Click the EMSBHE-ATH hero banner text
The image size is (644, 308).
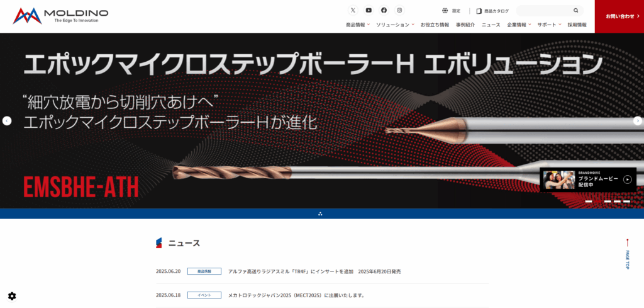[80, 187]
